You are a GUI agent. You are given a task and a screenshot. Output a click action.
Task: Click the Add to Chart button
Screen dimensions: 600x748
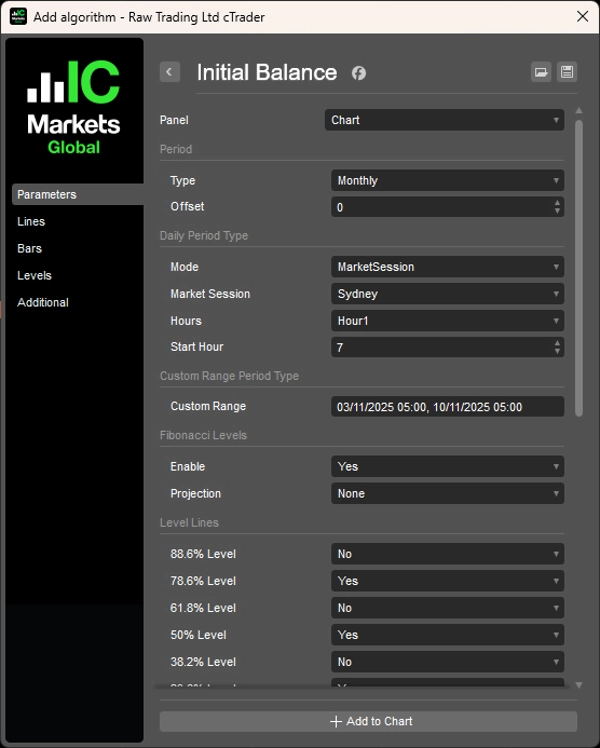pyautogui.click(x=368, y=721)
